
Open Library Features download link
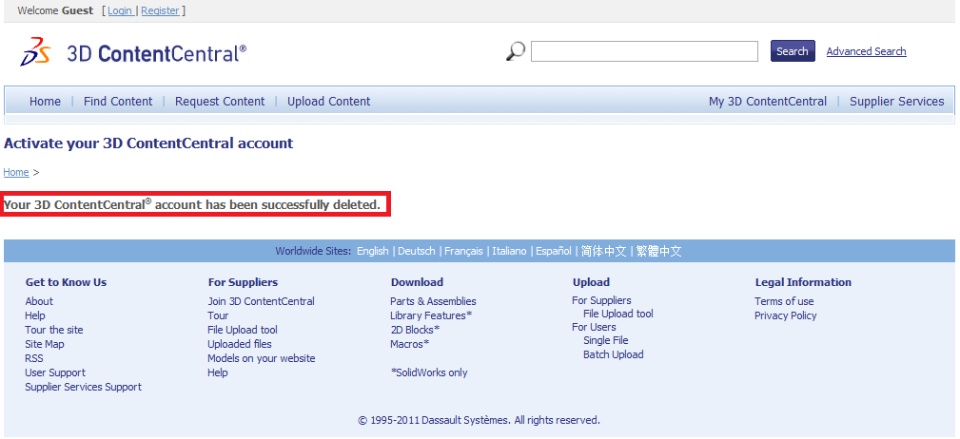tap(431, 315)
